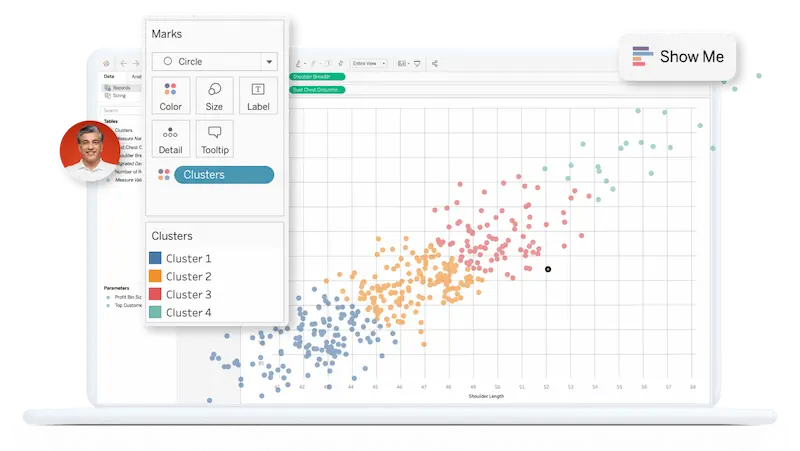
Task: Click the Cluster 1 blue swatch
Action: (156, 259)
